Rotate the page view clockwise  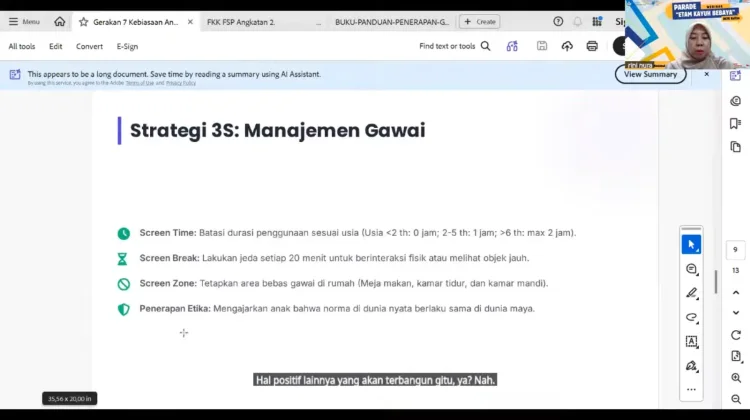(736, 335)
